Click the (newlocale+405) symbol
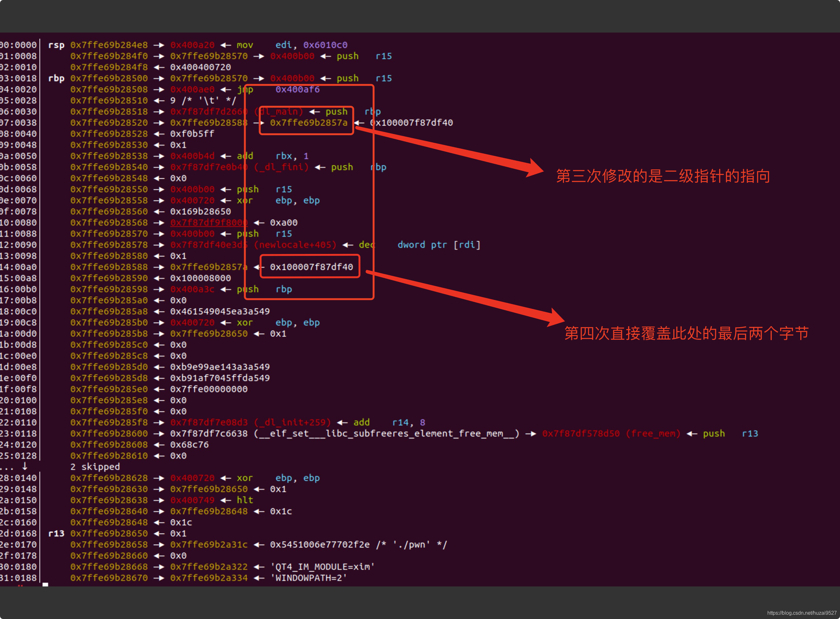This screenshot has width=840, height=619. 295,245
